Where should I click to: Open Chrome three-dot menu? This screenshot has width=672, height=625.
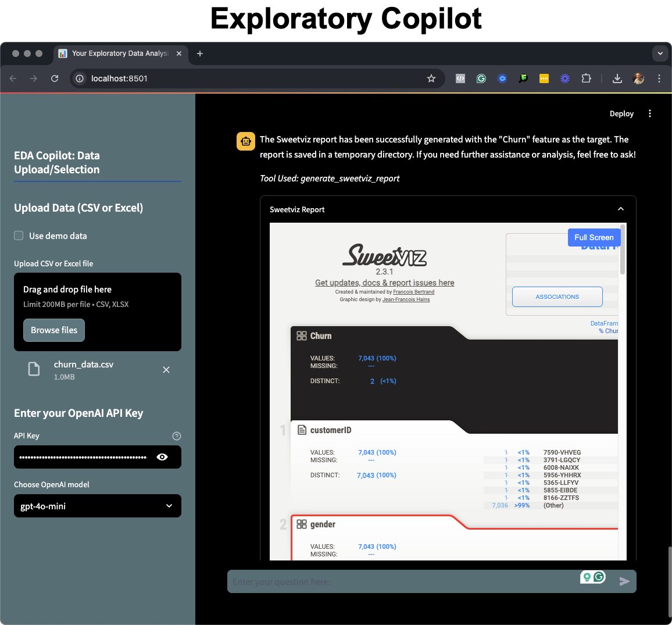(x=659, y=78)
